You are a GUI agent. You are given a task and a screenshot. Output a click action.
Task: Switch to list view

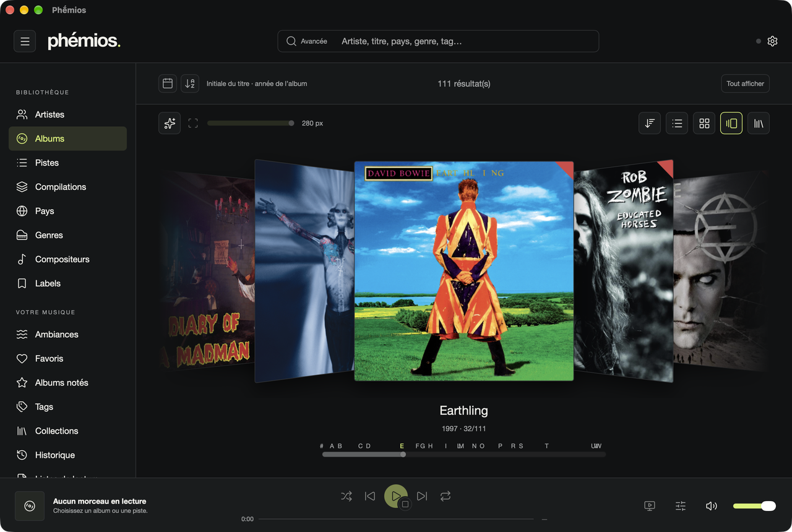(x=677, y=123)
